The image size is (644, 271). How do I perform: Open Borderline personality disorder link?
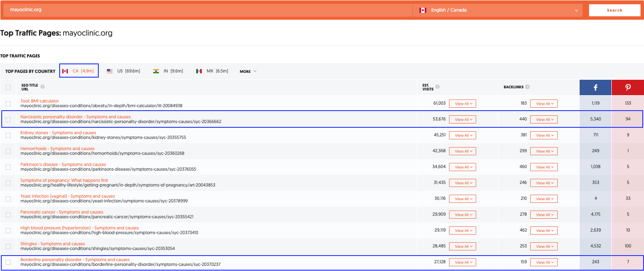click(75, 259)
